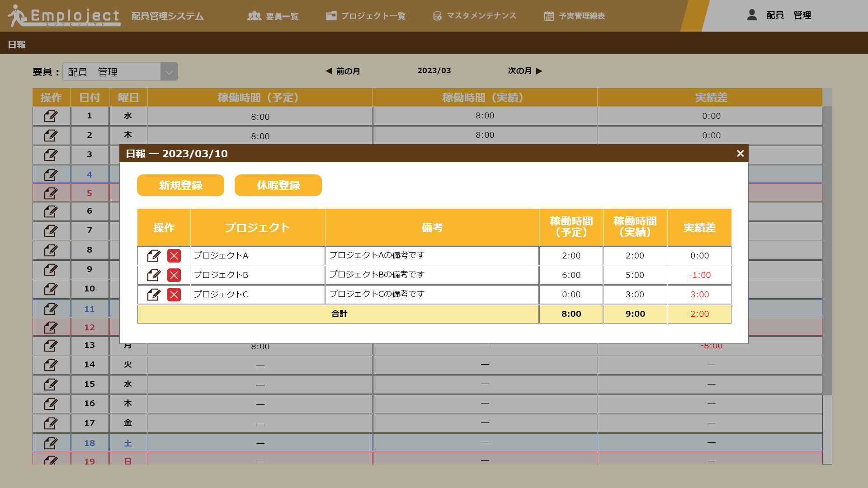868x488 pixels.
Task: Click the calendar table vertical scrollbar
Action: 827,251
